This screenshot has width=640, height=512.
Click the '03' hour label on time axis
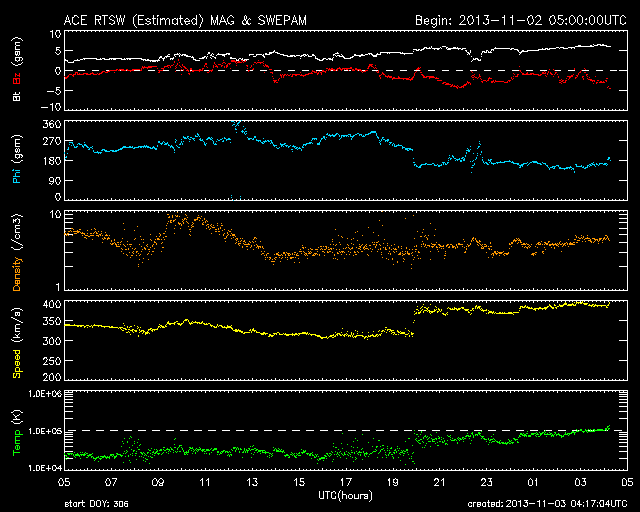[580, 482]
